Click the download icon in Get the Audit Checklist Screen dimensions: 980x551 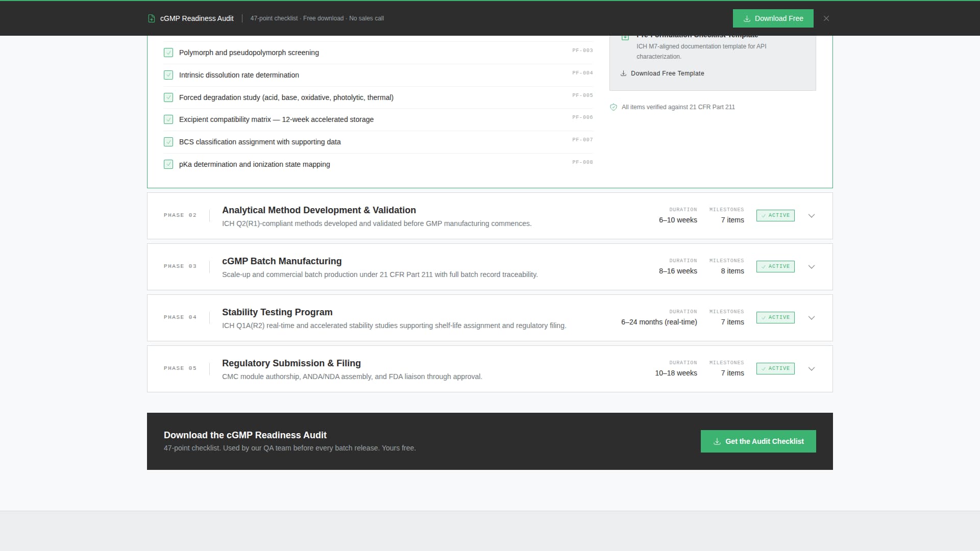point(717,441)
